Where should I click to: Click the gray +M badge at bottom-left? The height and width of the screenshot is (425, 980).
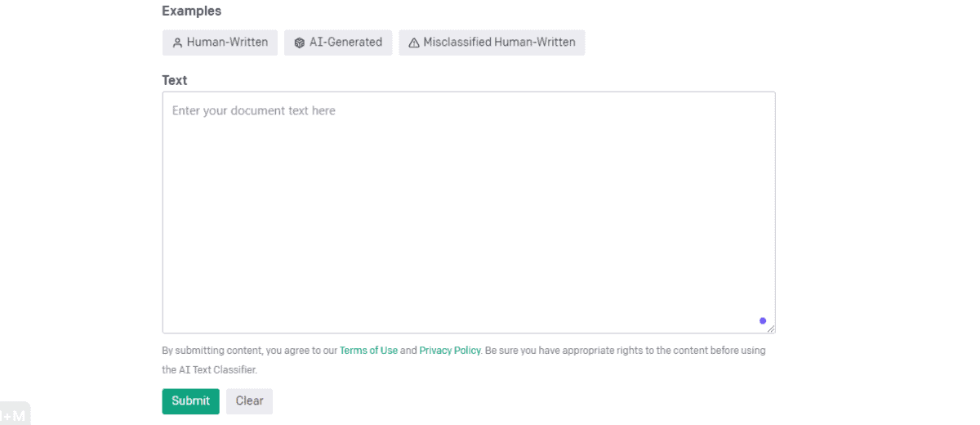[x=14, y=415]
